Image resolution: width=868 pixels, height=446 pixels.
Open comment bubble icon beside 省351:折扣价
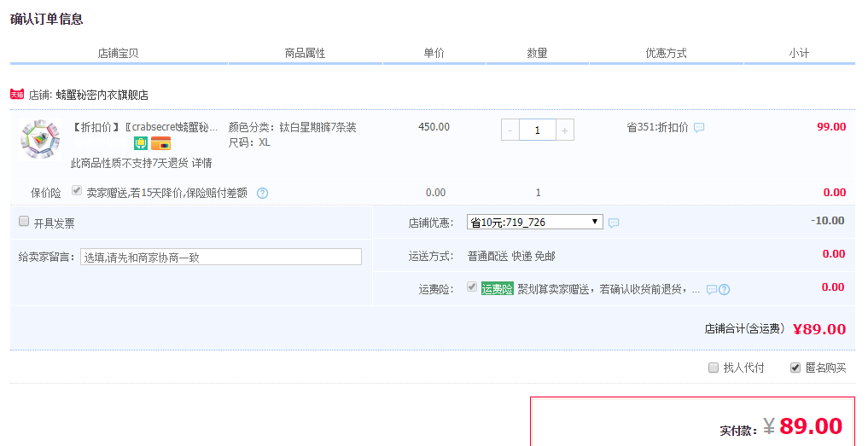(x=699, y=128)
